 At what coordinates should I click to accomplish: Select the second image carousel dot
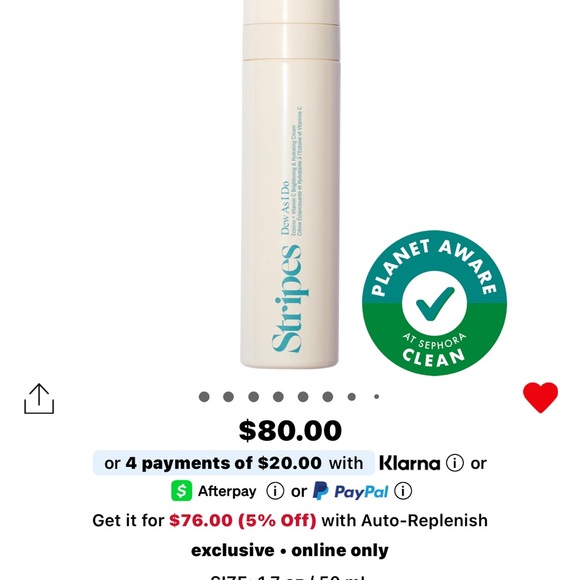pos(229,397)
